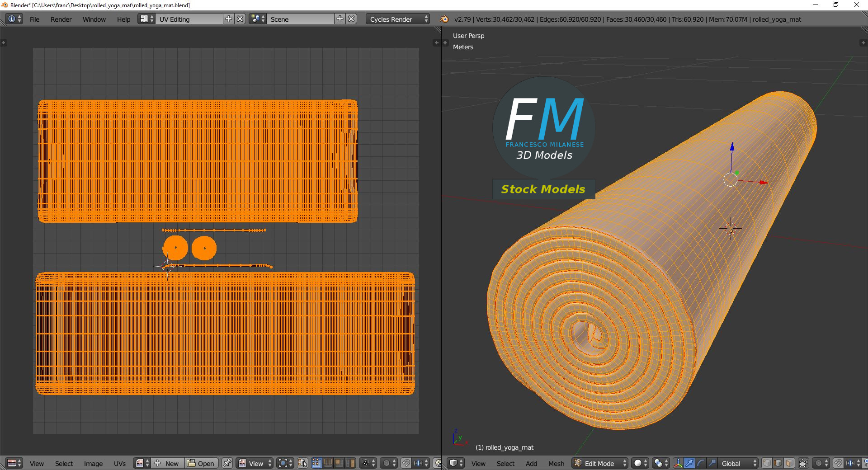The width and height of the screenshot is (868, 470).
Task: Switch to face select mode in 3D view
Action: pyautogui.click(x=789, y=463)
